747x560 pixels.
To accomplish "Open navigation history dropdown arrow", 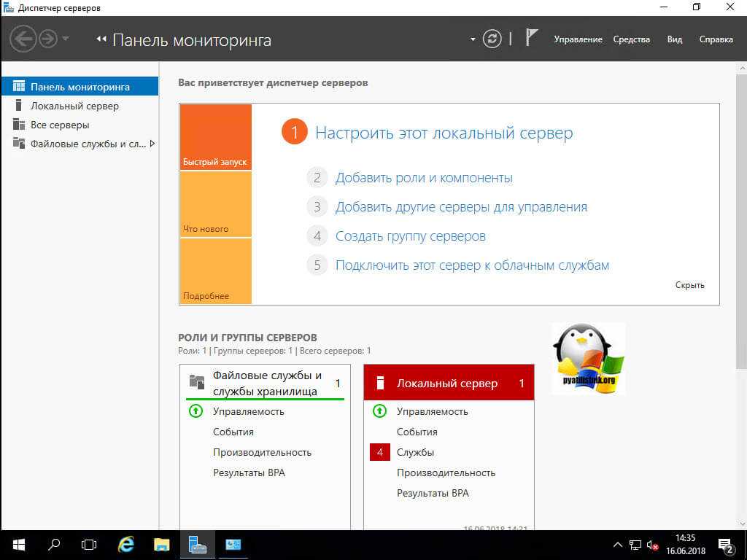I will coord(66,39).
